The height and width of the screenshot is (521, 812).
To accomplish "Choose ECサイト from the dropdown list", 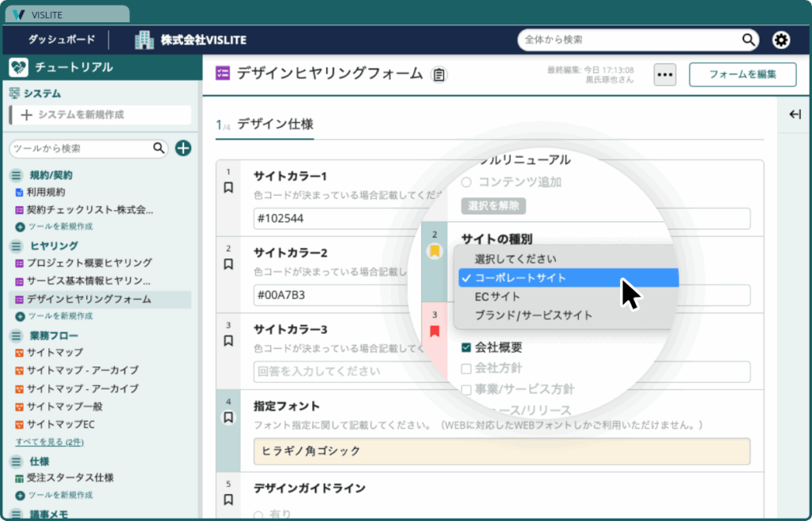I will click(x=497, y=297).
